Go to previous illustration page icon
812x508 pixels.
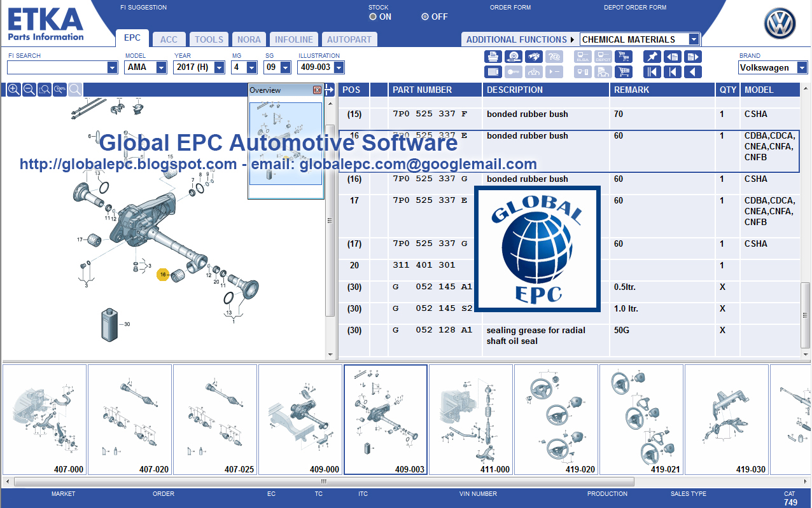(673, 57)
